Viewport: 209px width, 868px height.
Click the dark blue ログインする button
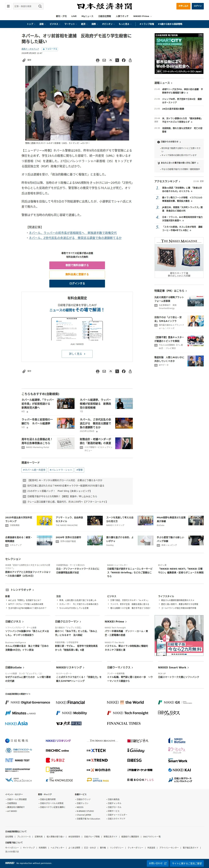coord(77,283)
